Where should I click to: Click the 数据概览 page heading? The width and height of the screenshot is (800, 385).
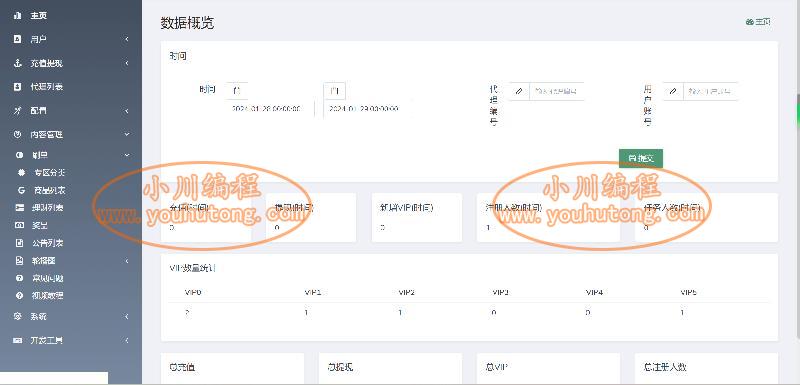click(x=187, y=23)
